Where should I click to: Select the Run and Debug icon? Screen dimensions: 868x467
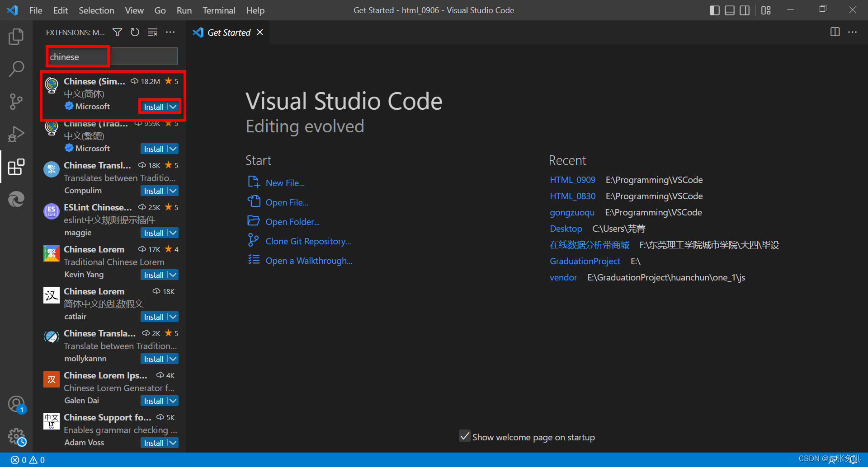[16, 134]
